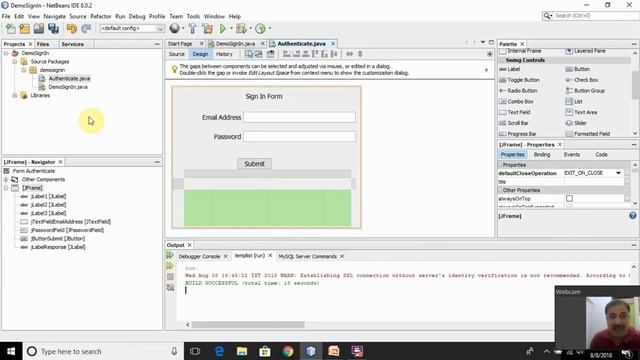
Task: Open File Explorer from the taskbar
Action: coord(242,351)
